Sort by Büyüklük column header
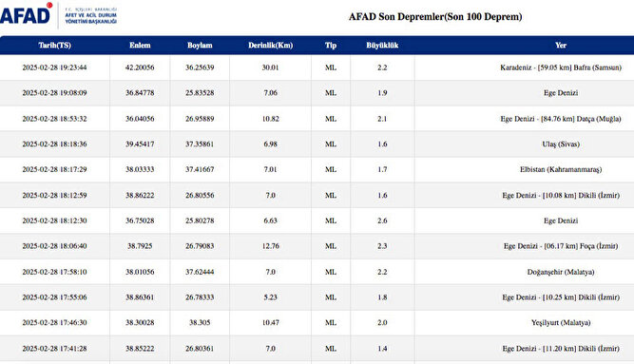The width and height of the screenshot is (634, 364). [x=382, y=46]
